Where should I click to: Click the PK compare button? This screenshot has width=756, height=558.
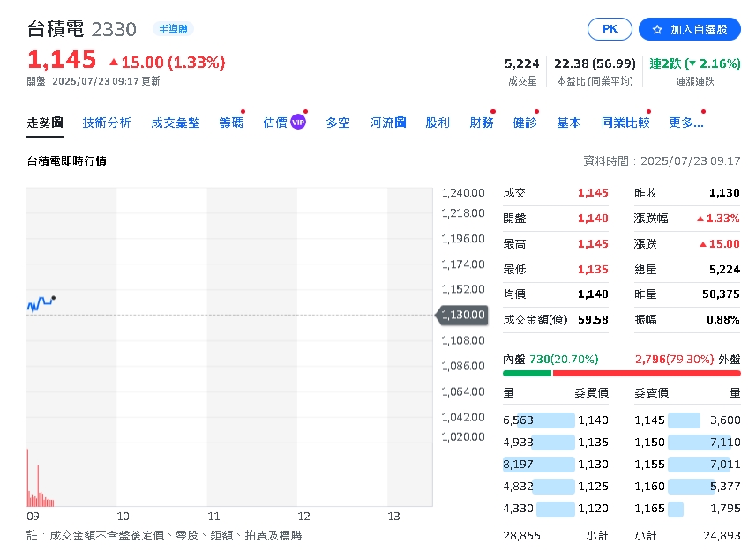tap(610, 29)
